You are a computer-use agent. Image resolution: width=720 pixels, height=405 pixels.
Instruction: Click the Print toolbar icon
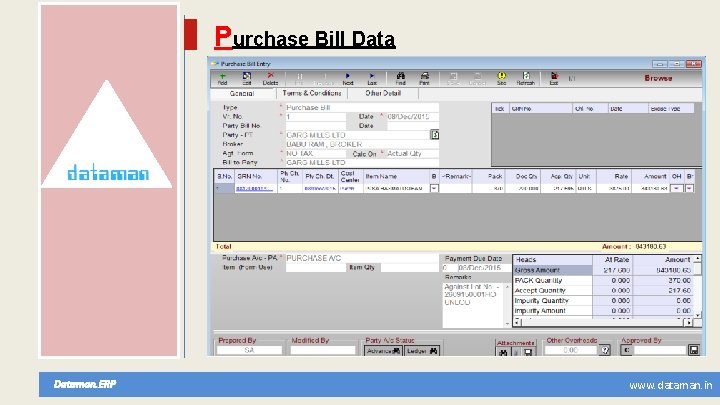click(425, 79)
